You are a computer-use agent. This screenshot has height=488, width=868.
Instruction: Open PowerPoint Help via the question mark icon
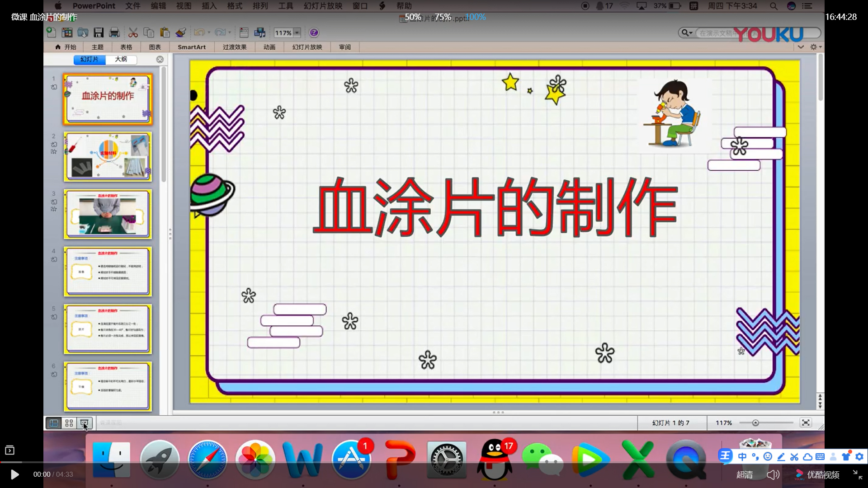(314, 32)
